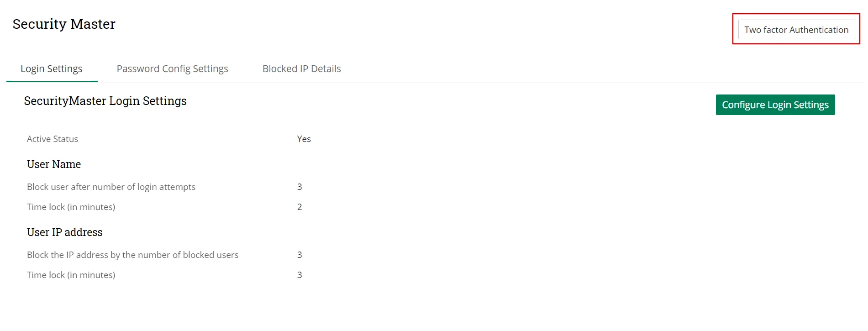Click the Active Status value Yes
The image size is (868, 331).
click(x=304, y=139)
